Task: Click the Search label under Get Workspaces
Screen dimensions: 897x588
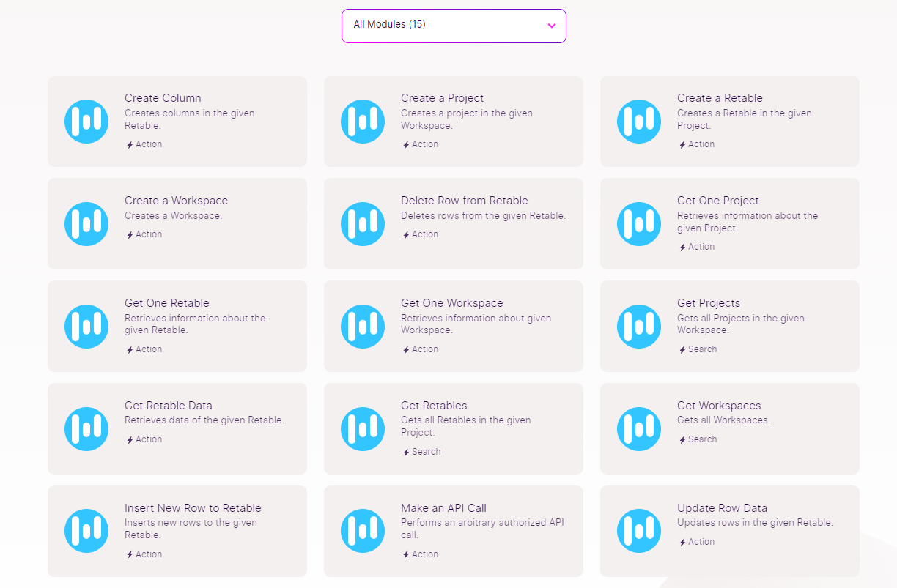Action: tap(702, 439)
